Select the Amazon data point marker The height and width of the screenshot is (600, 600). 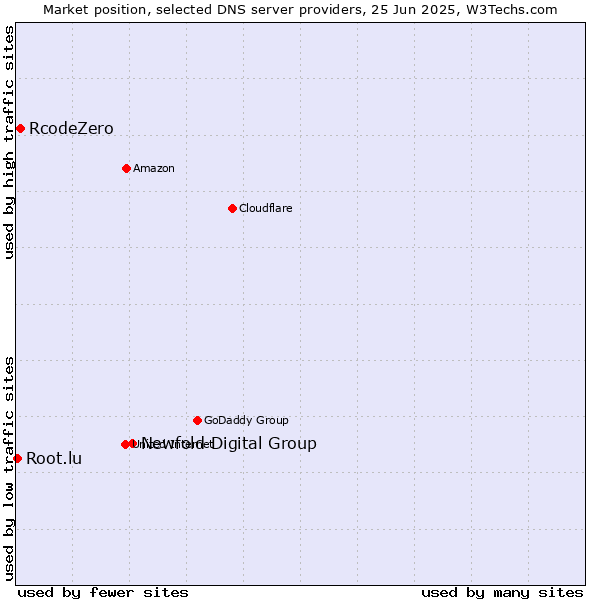[127, 168]
